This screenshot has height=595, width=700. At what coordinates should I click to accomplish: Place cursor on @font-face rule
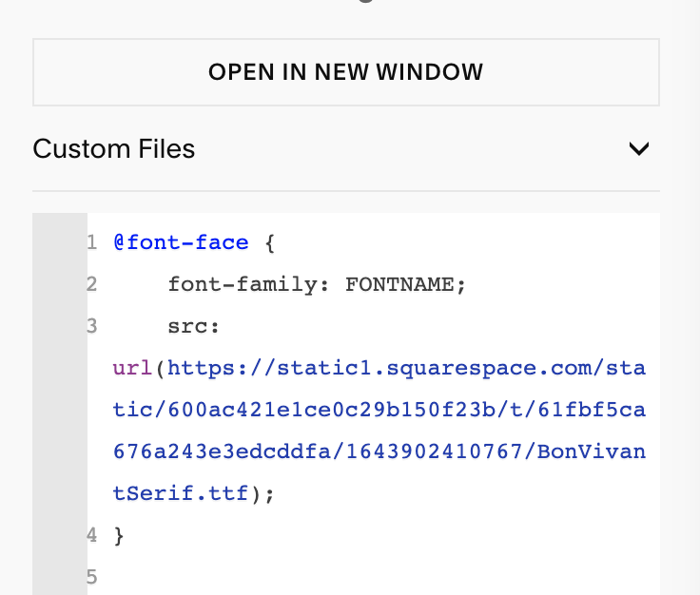pos(181,242)
